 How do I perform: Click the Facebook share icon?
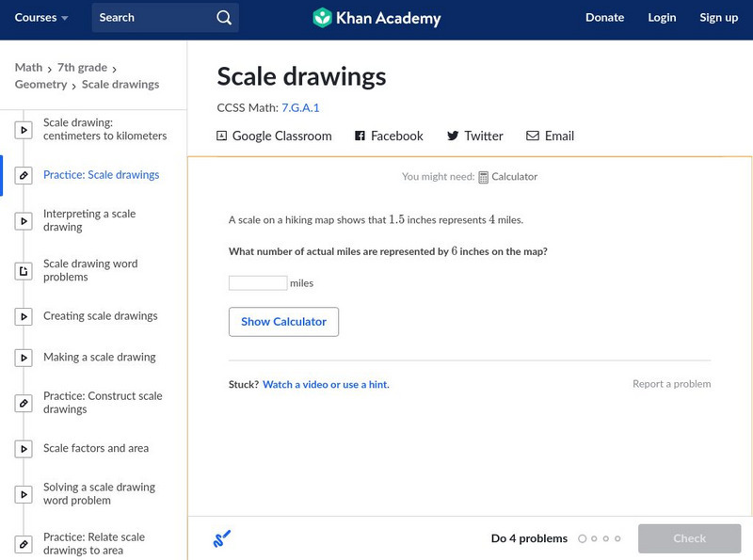pyautogui.click(x=360, y=136)
